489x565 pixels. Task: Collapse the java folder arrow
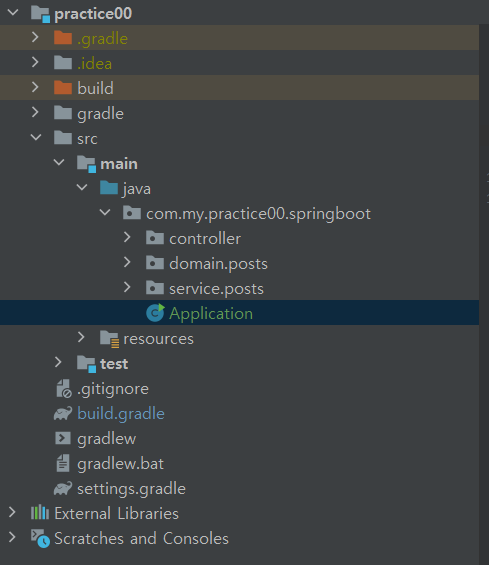(x=82, y=187)
